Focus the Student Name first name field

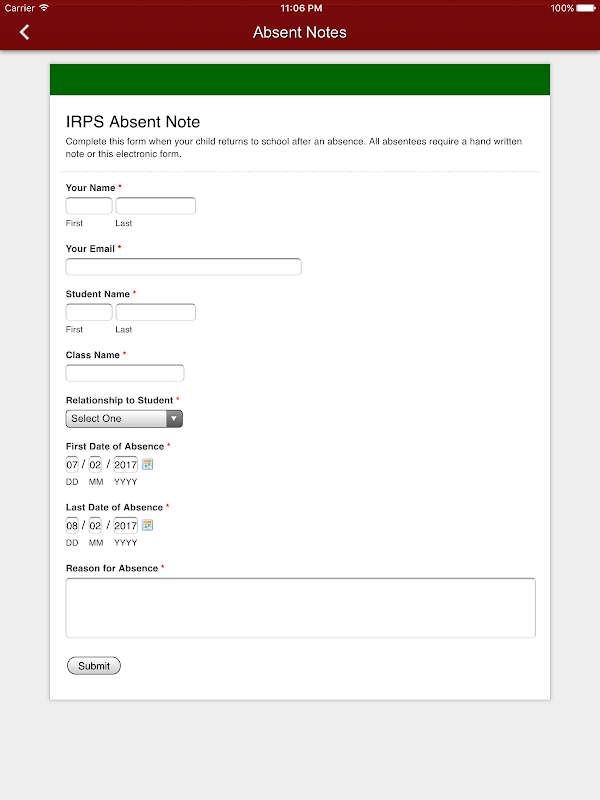click(x=89, y=312)
